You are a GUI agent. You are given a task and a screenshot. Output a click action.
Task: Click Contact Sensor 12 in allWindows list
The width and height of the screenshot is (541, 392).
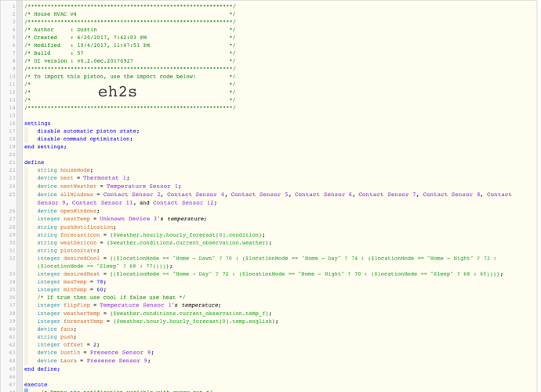[183, 202]
